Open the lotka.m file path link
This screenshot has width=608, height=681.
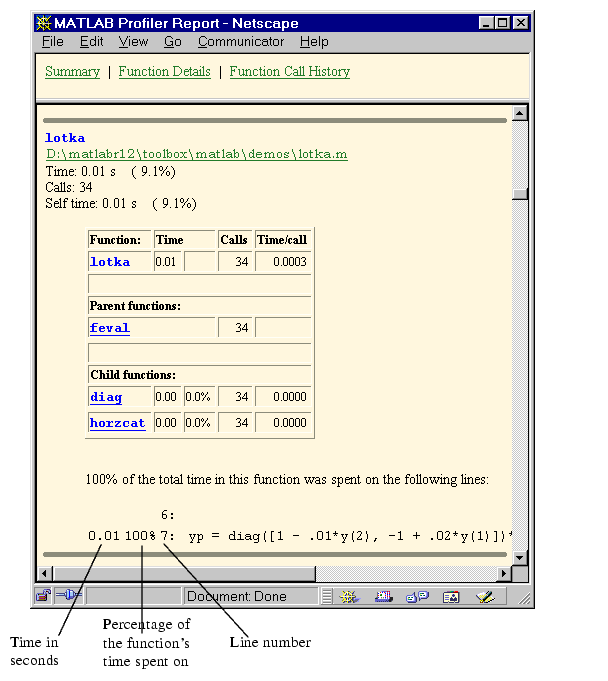click(196, 154)
